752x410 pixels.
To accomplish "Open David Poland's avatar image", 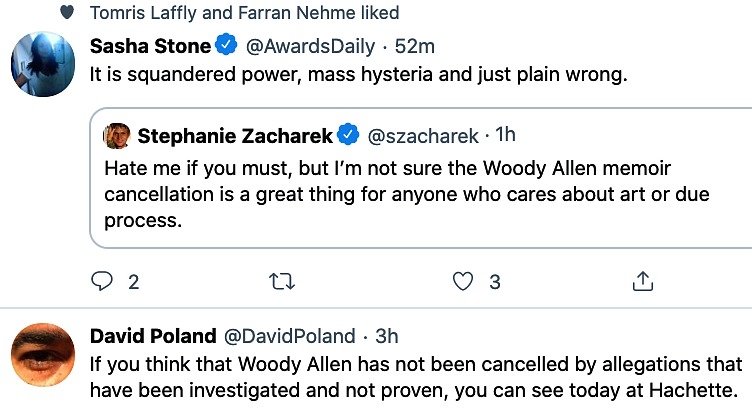I will 43,355.
